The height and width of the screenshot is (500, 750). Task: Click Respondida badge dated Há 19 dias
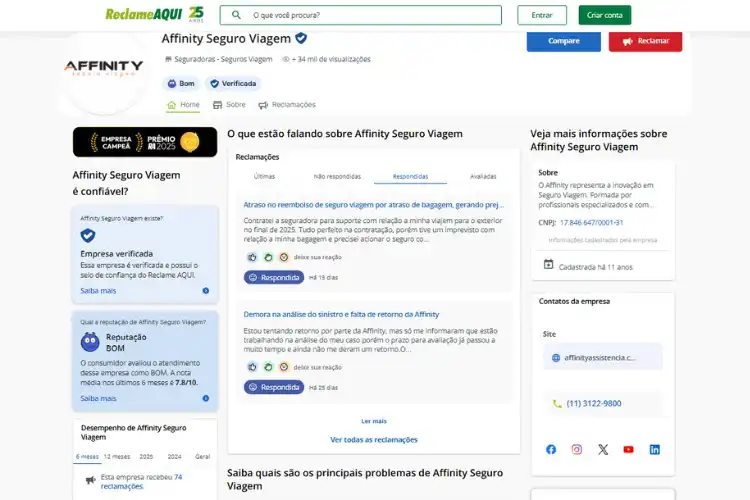(274, 278)
